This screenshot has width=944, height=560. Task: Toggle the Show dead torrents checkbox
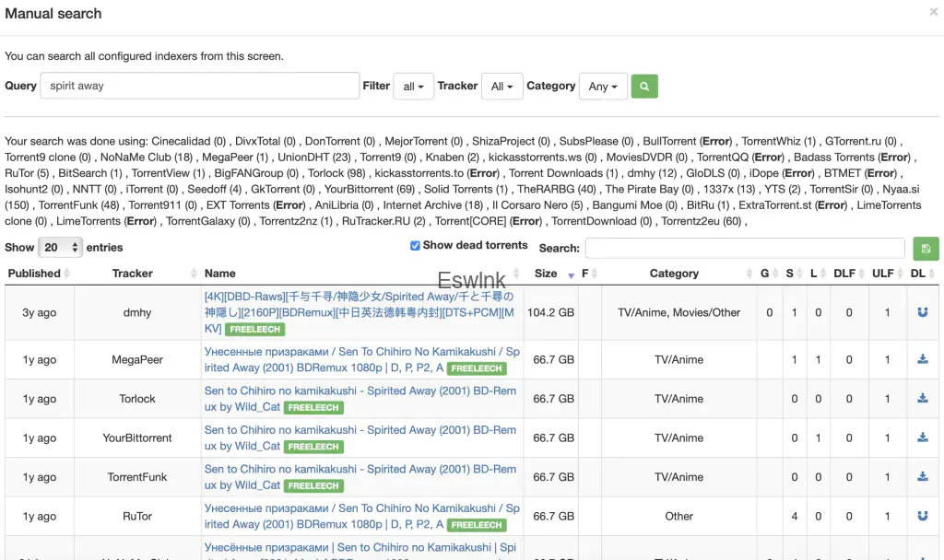[x=415, y=246]
